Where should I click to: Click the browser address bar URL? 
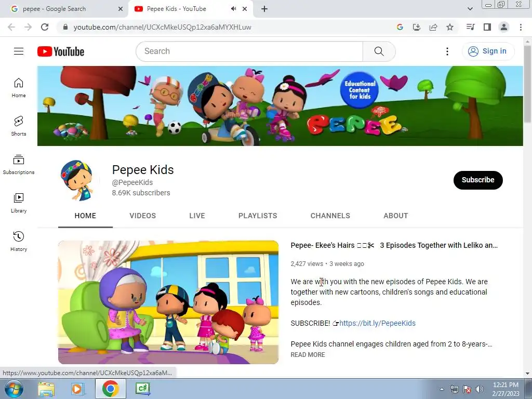coord(162,27)
